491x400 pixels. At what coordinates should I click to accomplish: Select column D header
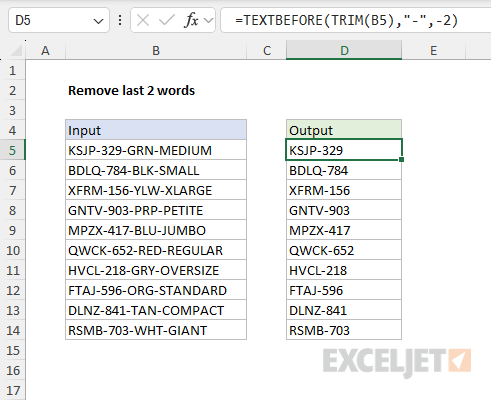(x=344, y=51)
